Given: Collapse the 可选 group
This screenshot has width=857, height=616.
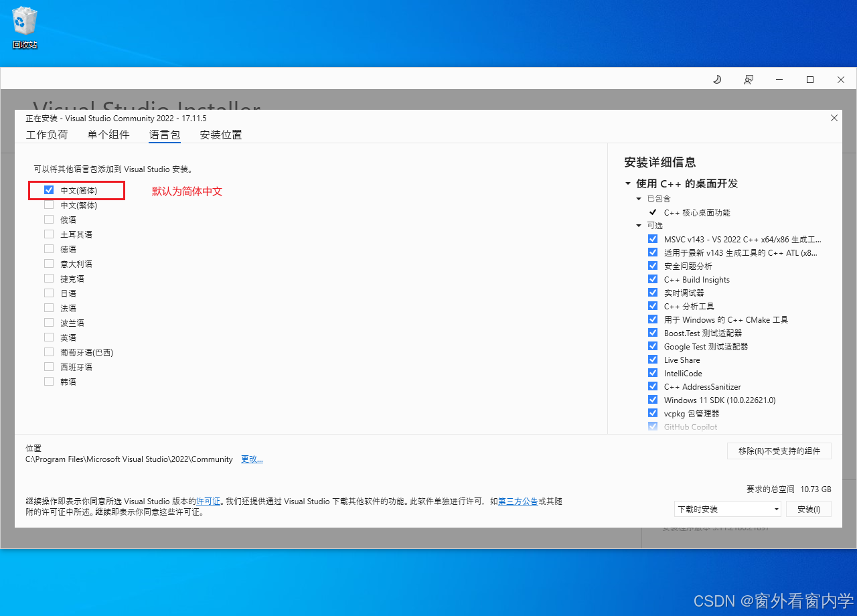Looking at the screenshot, I should (639, 226).
